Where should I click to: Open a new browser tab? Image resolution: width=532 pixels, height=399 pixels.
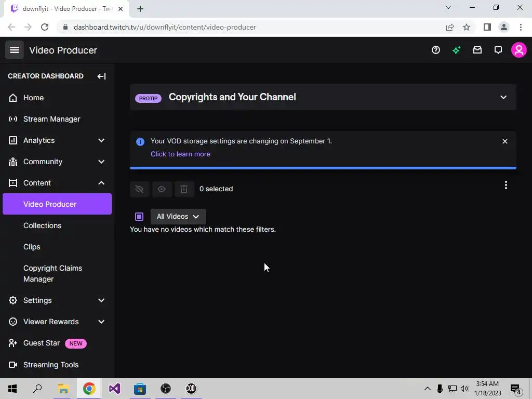point(140,9)
